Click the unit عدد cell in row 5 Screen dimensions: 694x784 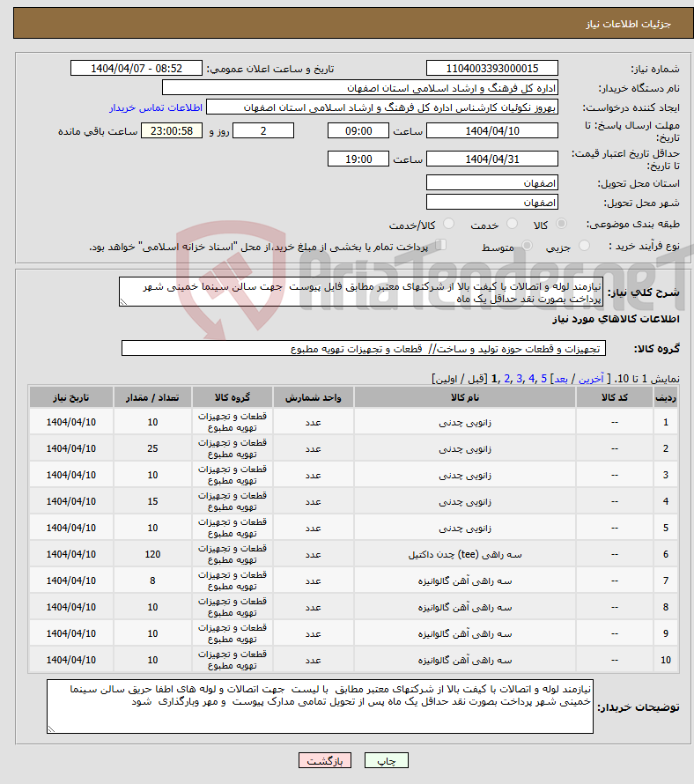point(313,528)
